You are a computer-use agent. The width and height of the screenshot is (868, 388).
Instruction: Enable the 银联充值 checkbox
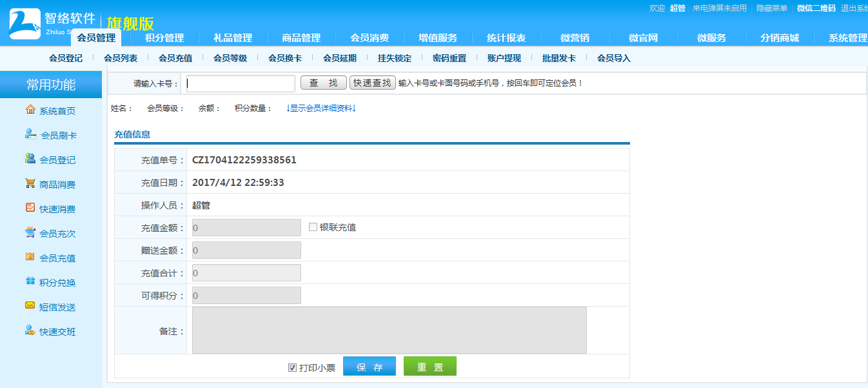point(313,227)
